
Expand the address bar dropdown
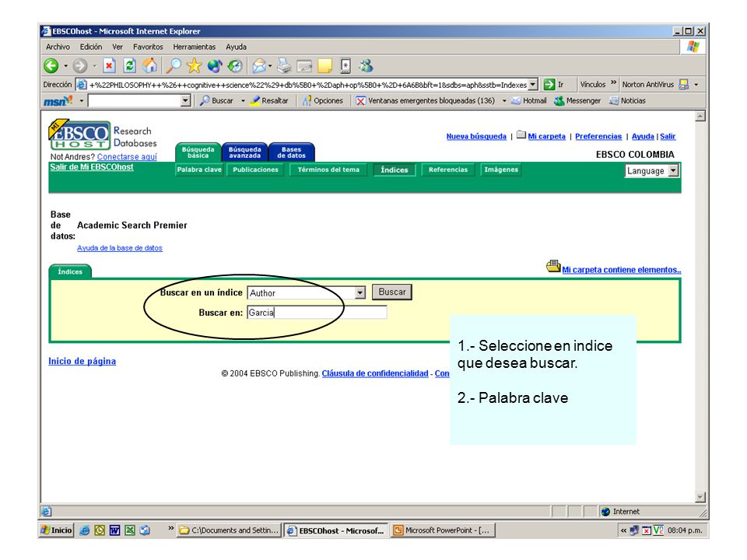[533, 85]
